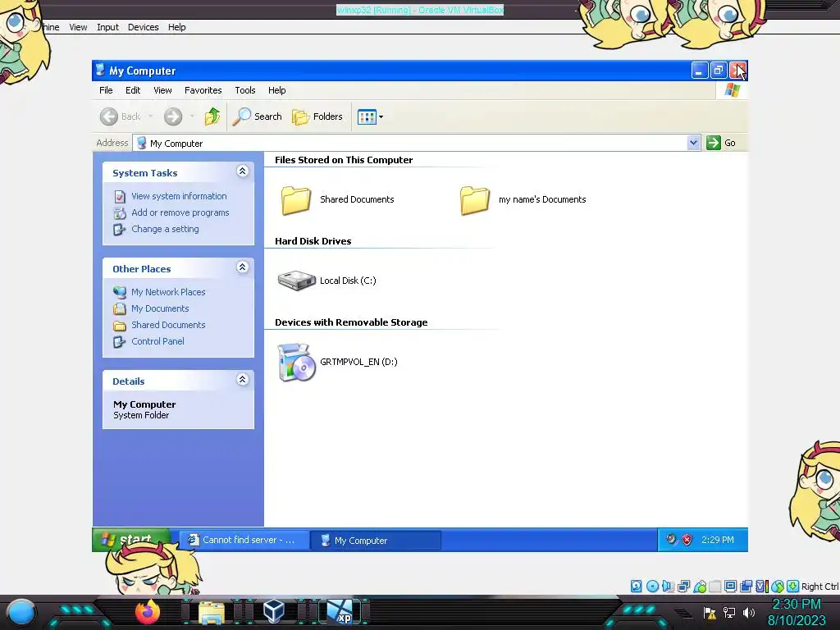This screenshot has width=840, height=630.
Task: Click VirtualBox hard disk activity icon
Action: (x=636, y=586)
